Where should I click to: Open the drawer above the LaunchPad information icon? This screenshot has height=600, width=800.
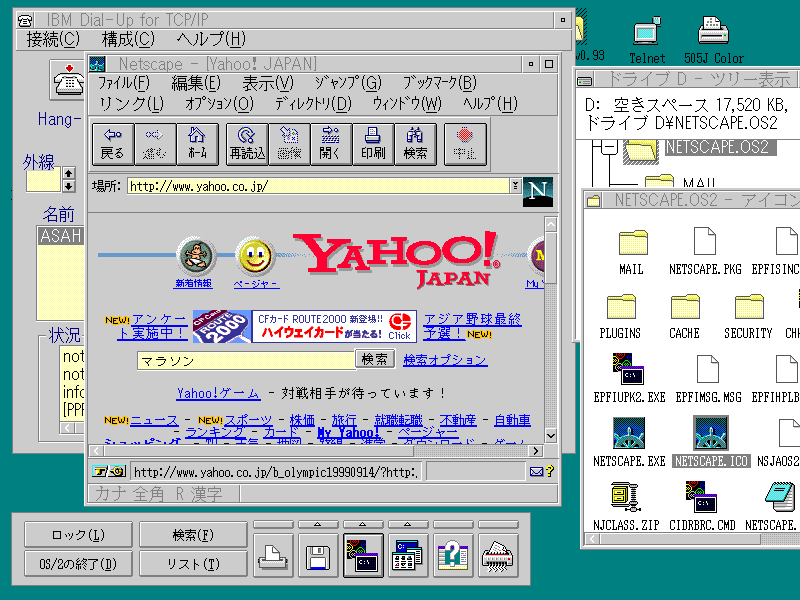tap(453, 524)
